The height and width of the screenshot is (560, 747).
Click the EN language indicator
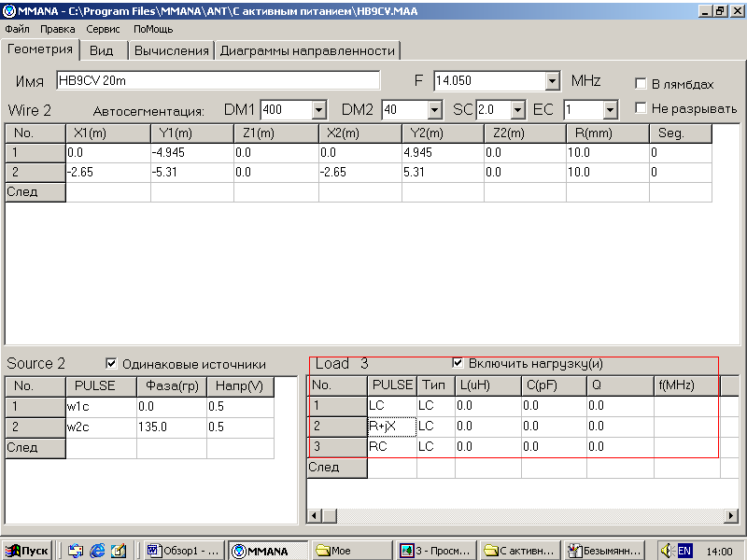(x=684, y=551)
